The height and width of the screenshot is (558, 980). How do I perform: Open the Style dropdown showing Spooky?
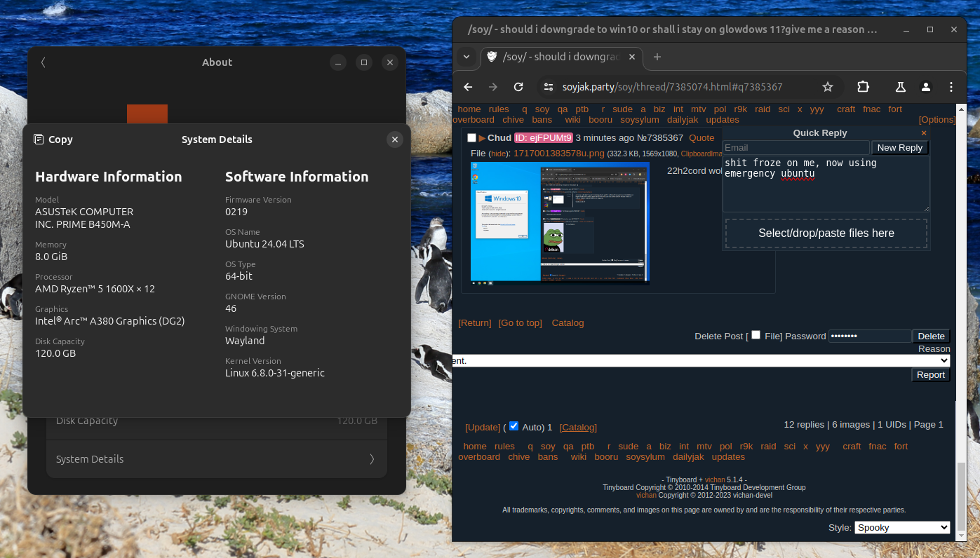pyautogui.click(x=901, y=527)
